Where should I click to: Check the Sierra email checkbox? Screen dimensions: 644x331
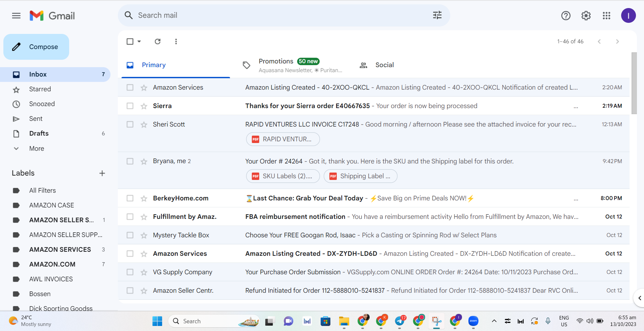(130, 106)
